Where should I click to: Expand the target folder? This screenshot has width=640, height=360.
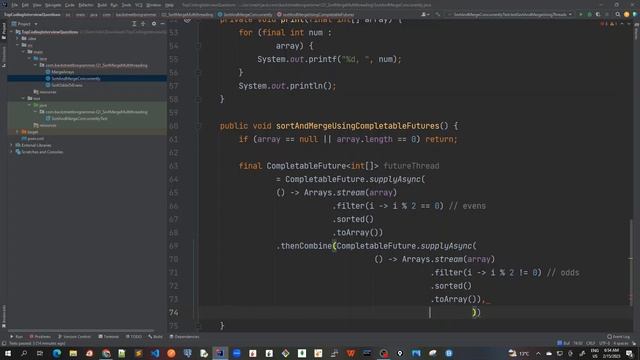point(18,132)
